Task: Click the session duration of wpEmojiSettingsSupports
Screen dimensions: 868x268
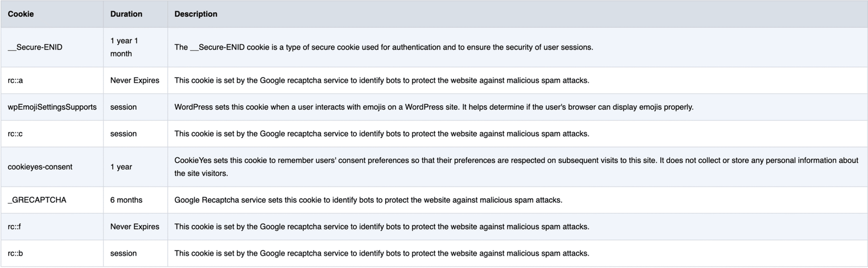Action: tap(123, 107)
